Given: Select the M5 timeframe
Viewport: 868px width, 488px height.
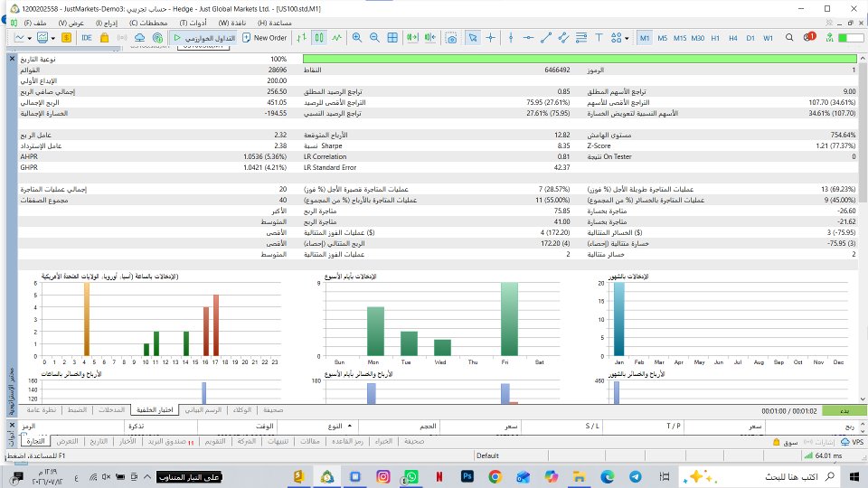Looking at the screenshot, I should [x=662, y=38].
